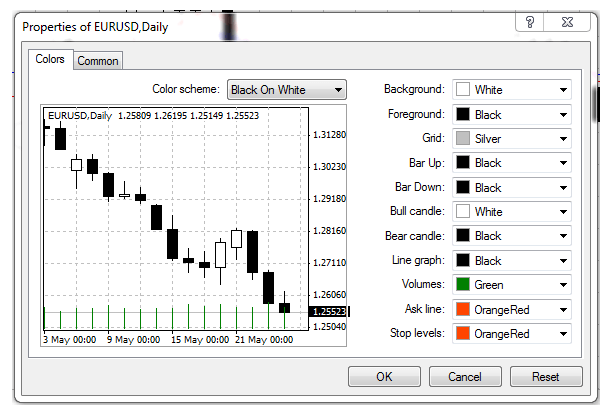
Task: Click the 'Bull candle:' label
Action: point(417,211)
